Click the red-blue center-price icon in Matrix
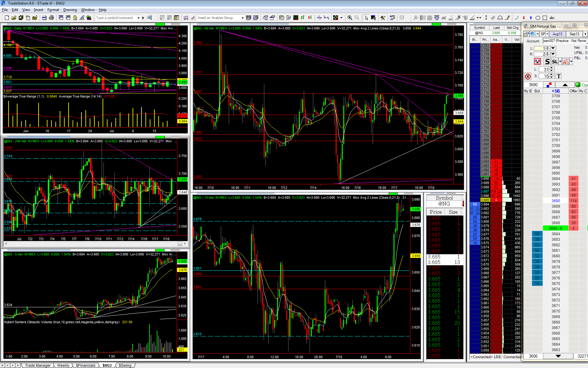The image size is (588, 368). [549, 85]
